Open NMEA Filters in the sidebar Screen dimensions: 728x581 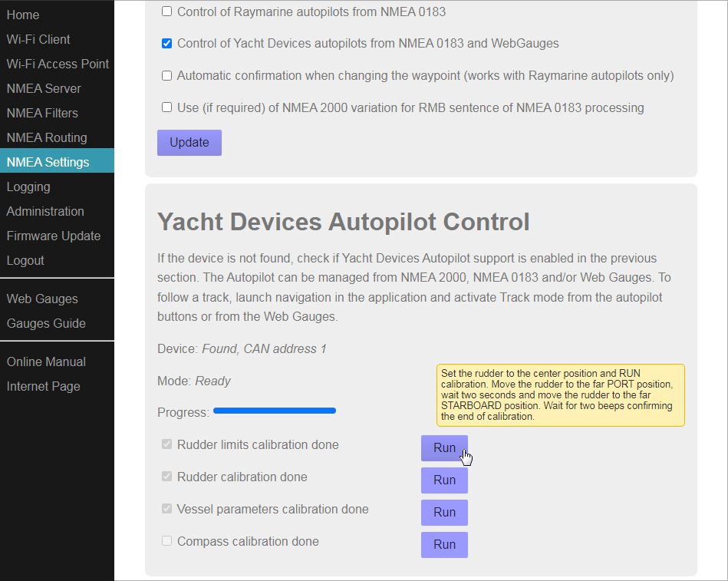click(x=42, y=113)
